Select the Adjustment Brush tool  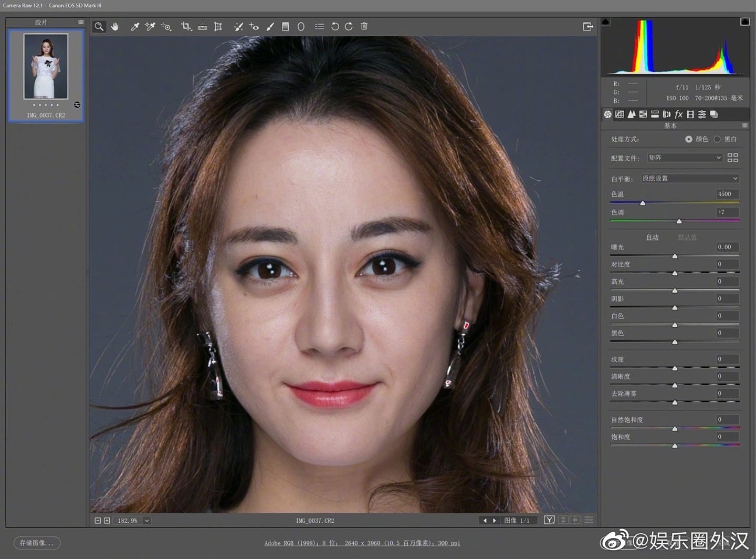(270, 26)
